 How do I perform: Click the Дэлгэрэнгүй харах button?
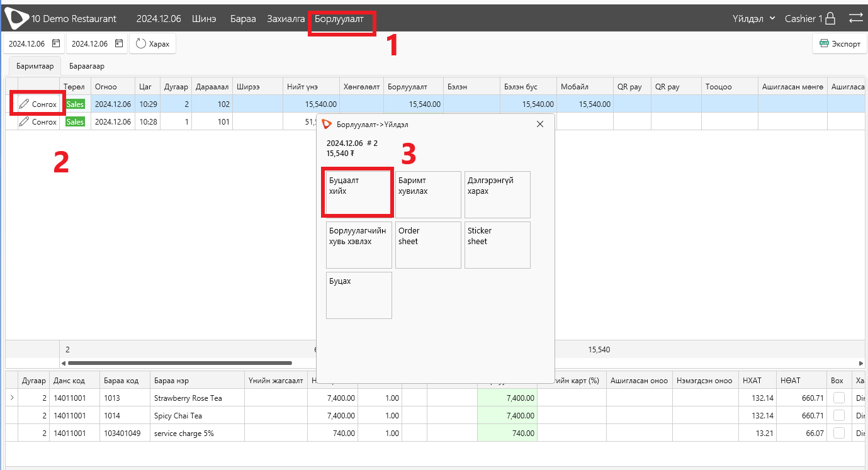(x=497, y=194)
